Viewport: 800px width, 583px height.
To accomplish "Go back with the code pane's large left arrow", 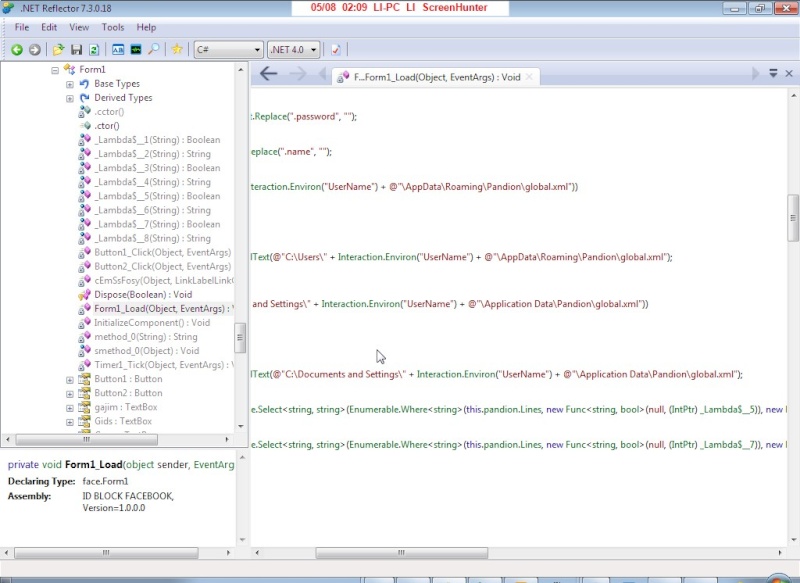I will 268,74.
